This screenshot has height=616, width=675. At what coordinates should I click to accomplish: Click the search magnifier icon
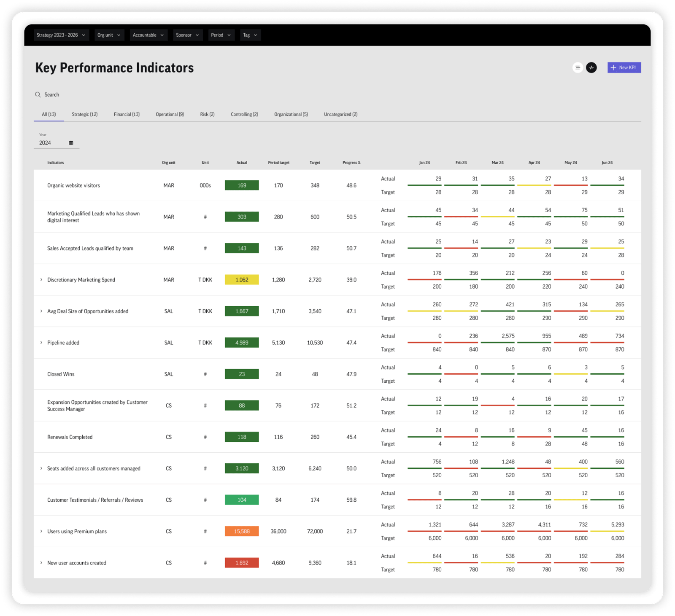click(x=38, y=95)
